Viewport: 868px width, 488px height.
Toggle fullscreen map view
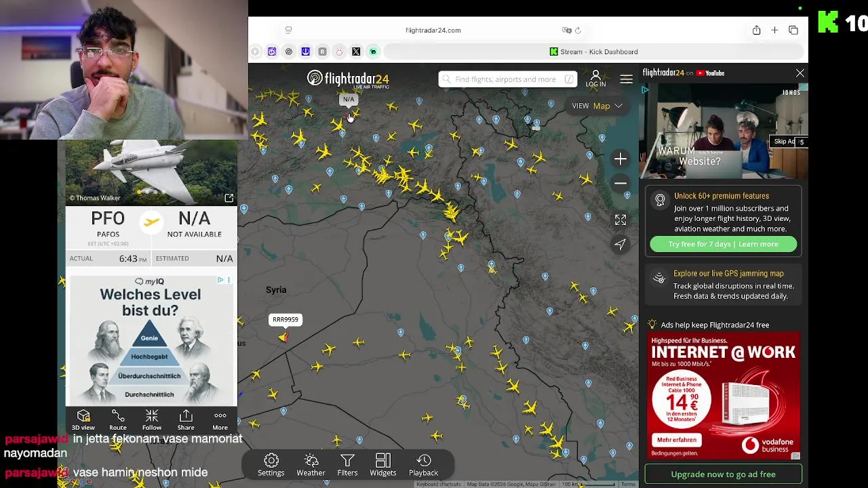click(x=620, y=220)
